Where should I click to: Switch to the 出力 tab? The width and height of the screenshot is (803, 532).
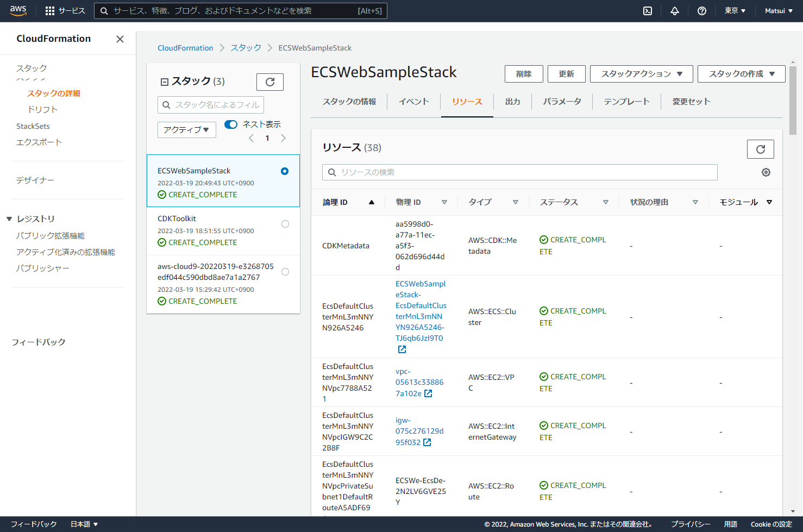point(513,102)
